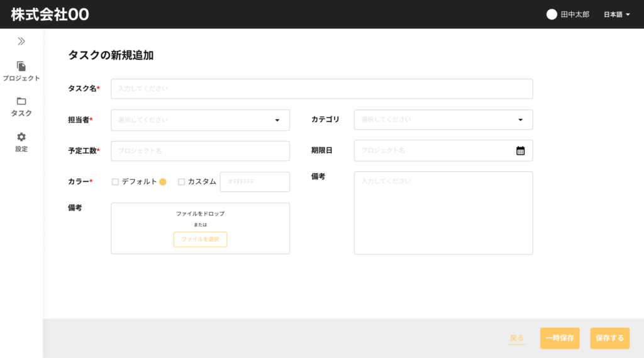Open the 担当者 dropdown
This screenshot has width=644, height=358.
(200, 120)
